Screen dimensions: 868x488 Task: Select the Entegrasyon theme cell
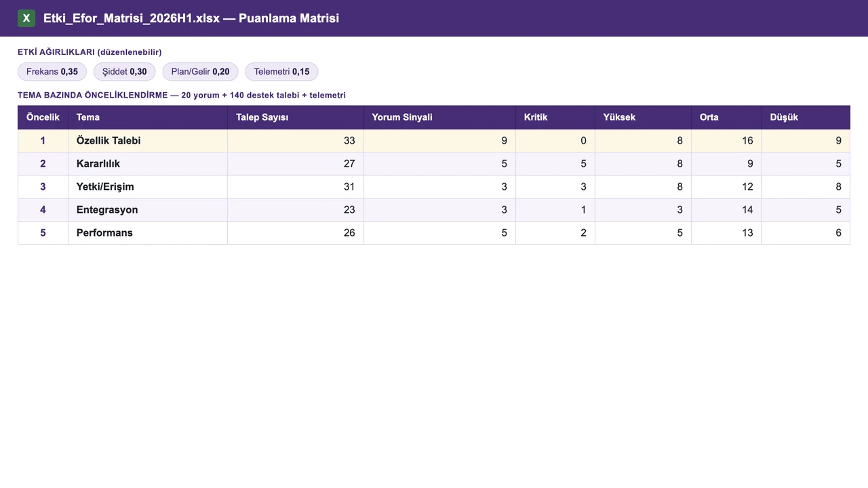tap(148, 209)
